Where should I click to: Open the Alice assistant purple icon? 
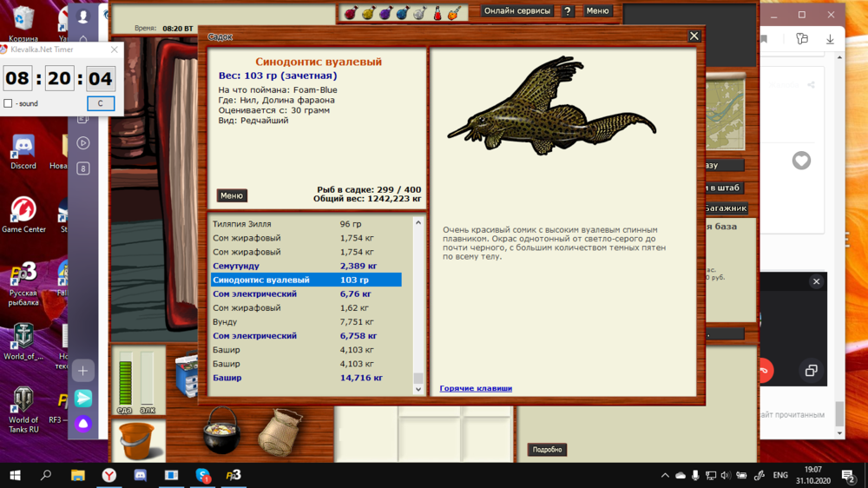pyautogui.click(x=83, y=424)
